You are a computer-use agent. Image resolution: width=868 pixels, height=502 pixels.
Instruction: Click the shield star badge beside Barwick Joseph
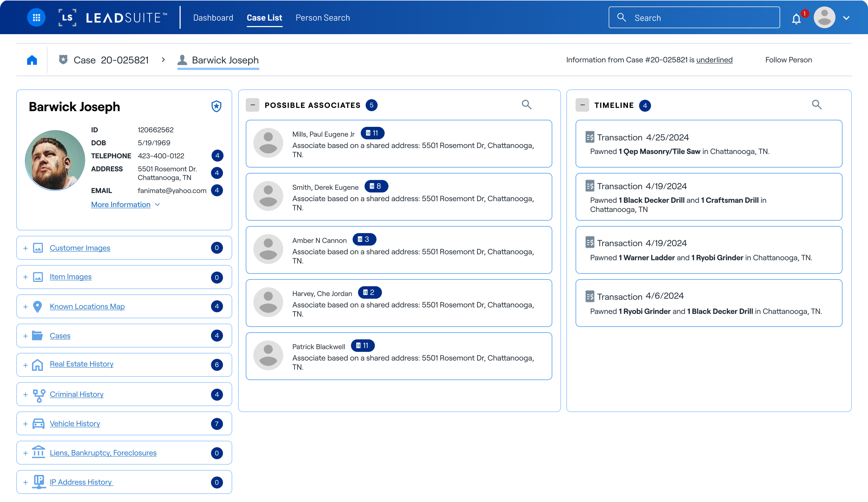coord(216,107)
